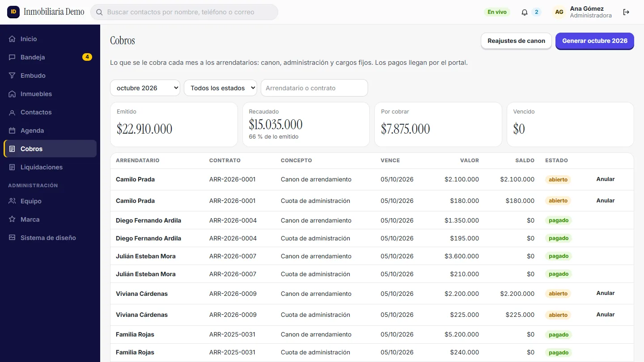This screenshot has height=362, width=644.
Task: Click the Agenda calendar icon in sidebar
Action: click(12, 130)
